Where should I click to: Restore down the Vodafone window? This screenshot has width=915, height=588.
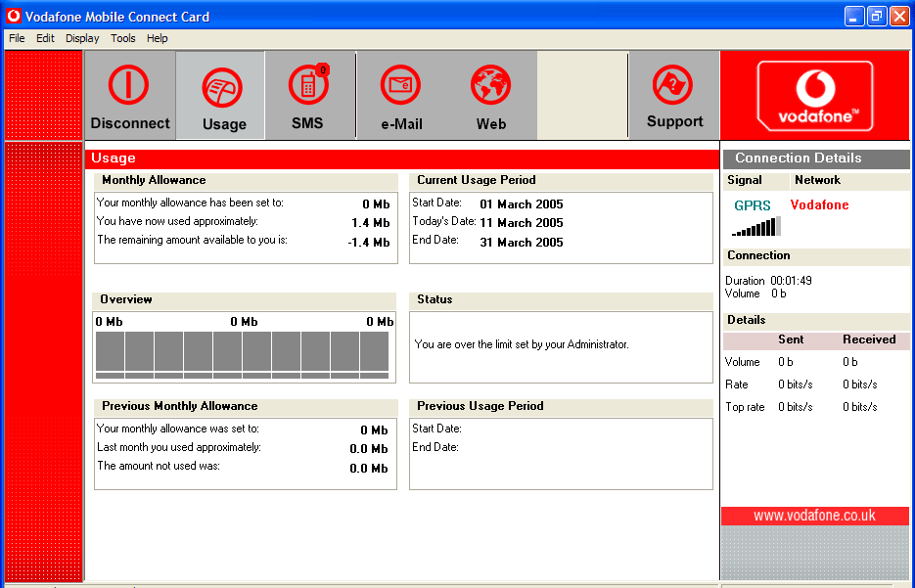click(x=877, y=17)
